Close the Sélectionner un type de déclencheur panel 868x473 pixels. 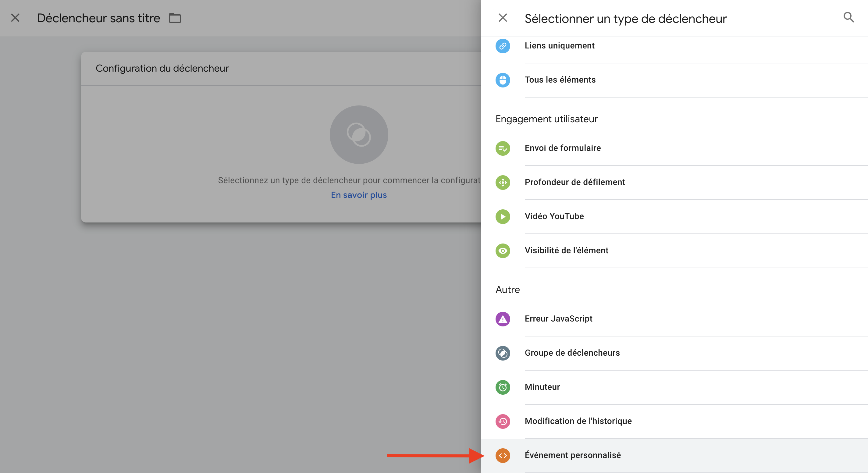[x=502, y=17]
